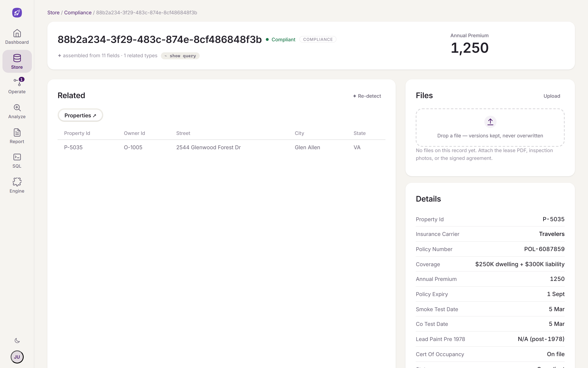Click the Compliant status indicator
The image size is (588, 368).
click(x=281, y=39)
